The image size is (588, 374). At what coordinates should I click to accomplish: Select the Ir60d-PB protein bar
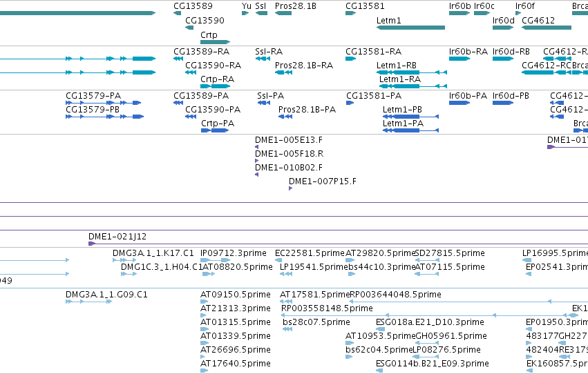tap(503, 103)
